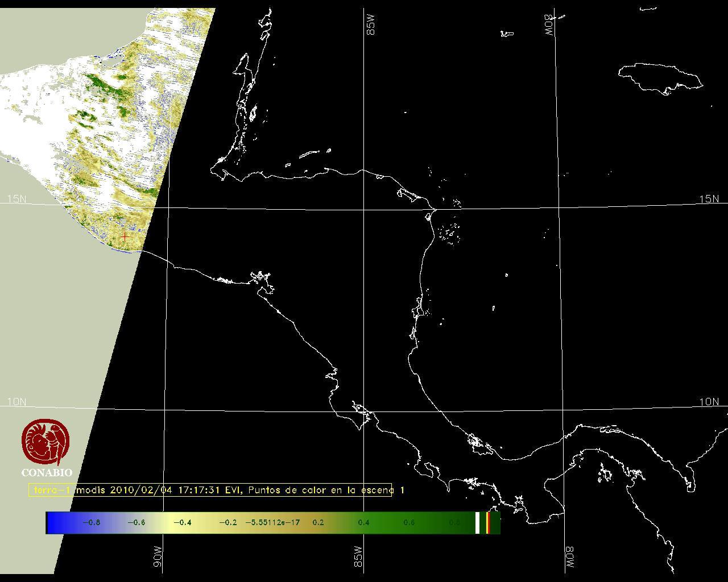Image resolution: width=728 pixels, height=582 pixels.
Task: Click the white band on the color bar
Action: (477, 522)
